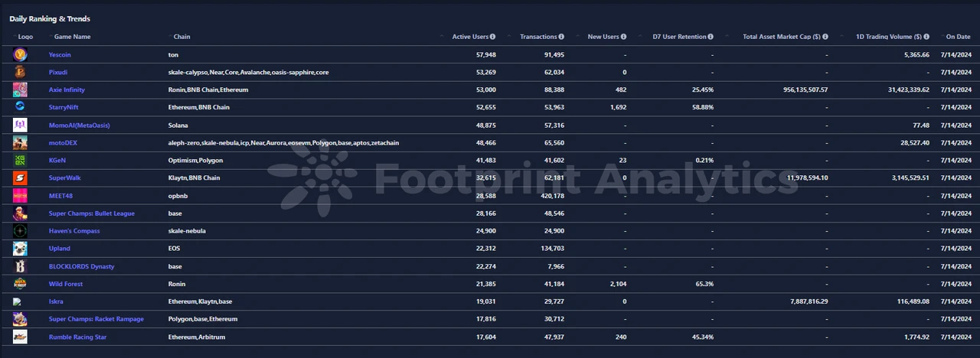Open the SuperWalk game link
This screenshot has width=980, height=358.
pos(65,177)
